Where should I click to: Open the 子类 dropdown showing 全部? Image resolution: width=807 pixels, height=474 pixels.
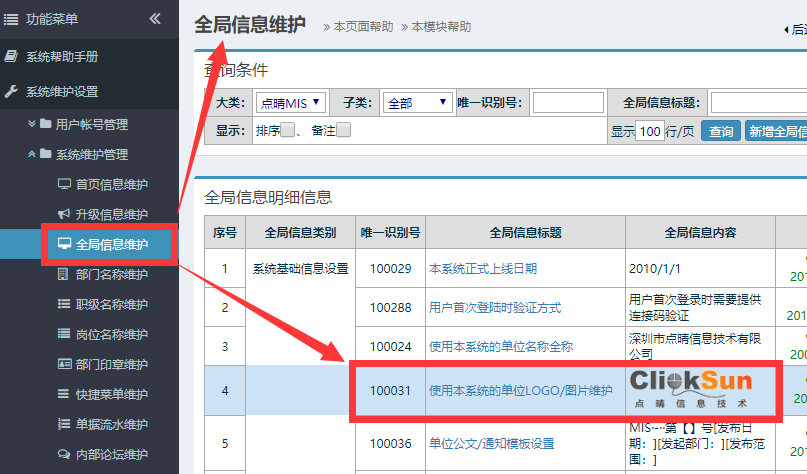click(x=417, y=102)
